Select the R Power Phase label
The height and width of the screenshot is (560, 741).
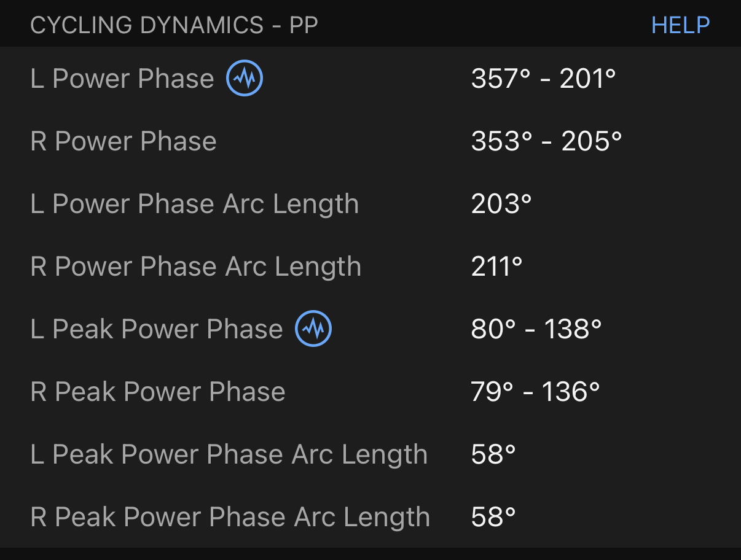point(123,141)
